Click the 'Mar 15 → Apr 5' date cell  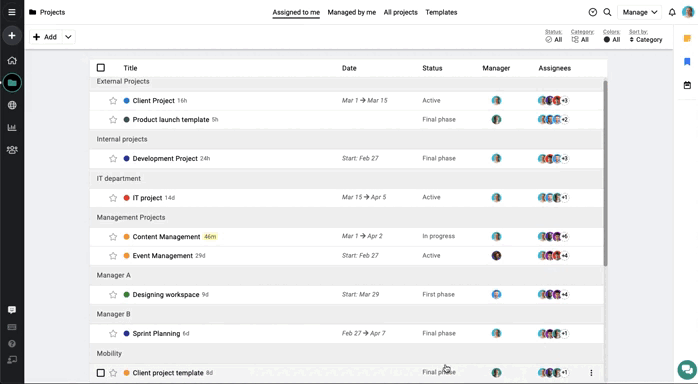coord(364,197)
